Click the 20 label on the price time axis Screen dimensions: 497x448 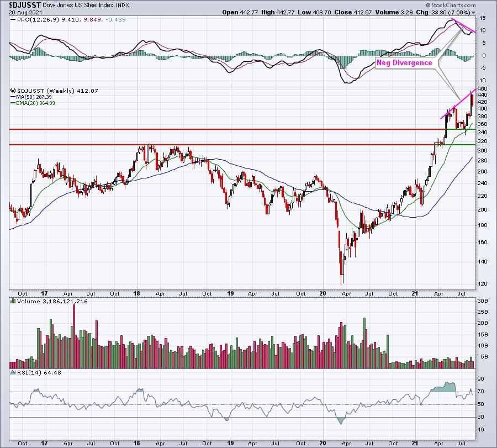tap(323, 295)
